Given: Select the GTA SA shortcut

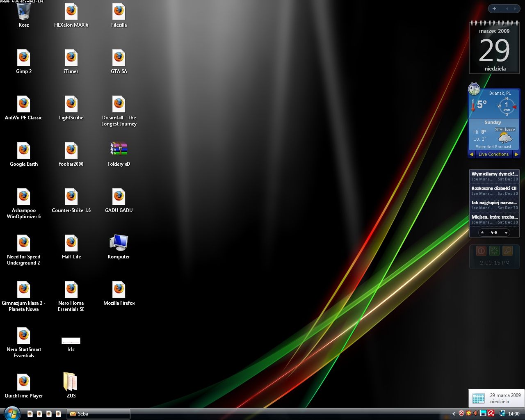Looking at the screenshot, I should pyautogui.click(x=119, y=62).
